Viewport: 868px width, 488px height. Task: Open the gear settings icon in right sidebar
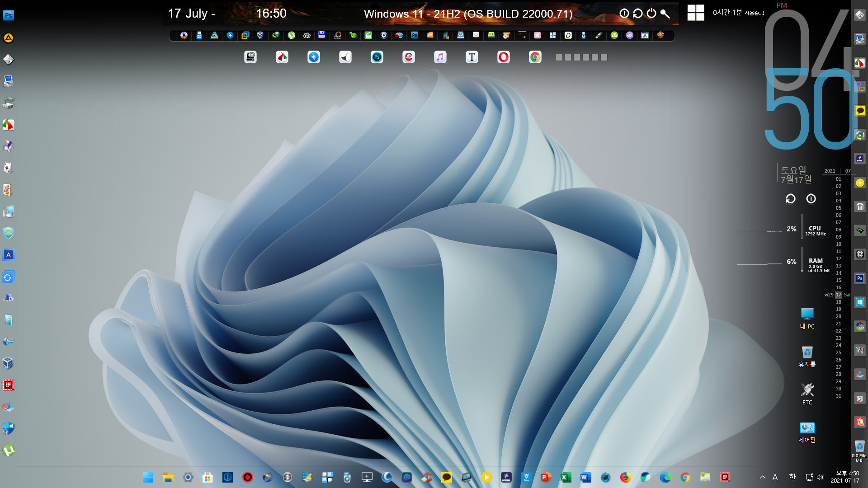(x=860, y=254)
